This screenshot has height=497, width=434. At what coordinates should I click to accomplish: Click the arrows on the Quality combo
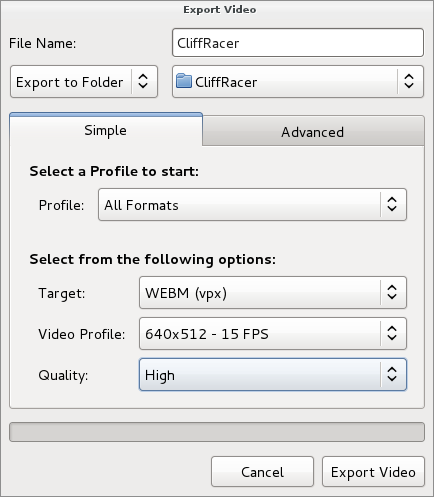point(392,374)
